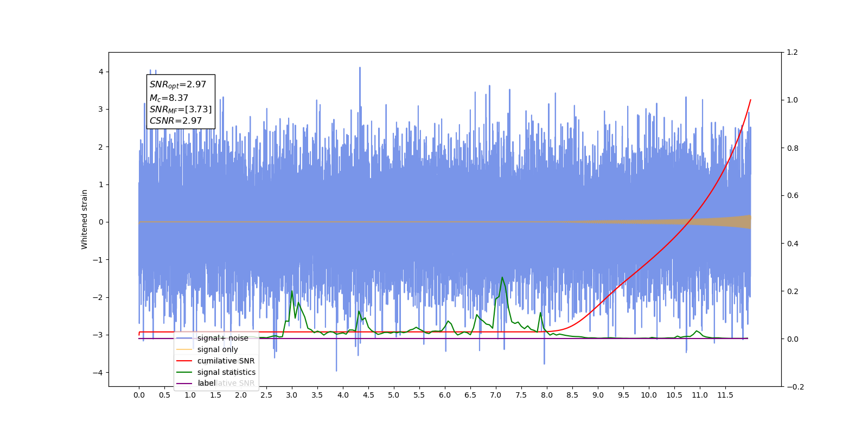
Task: Click the red line sample beside 'cumilative SNR'
Action: coord(184,361)
